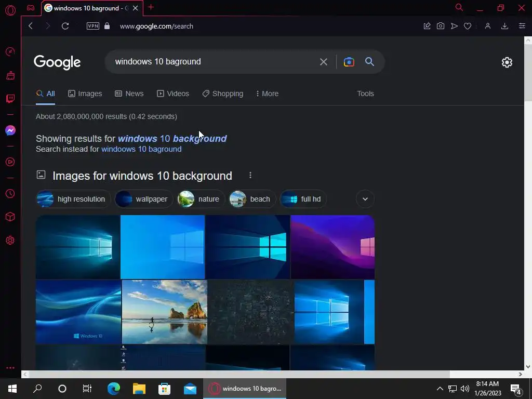
Task: Close the windows 10 baground tab
Action: [x=136, y=8]
